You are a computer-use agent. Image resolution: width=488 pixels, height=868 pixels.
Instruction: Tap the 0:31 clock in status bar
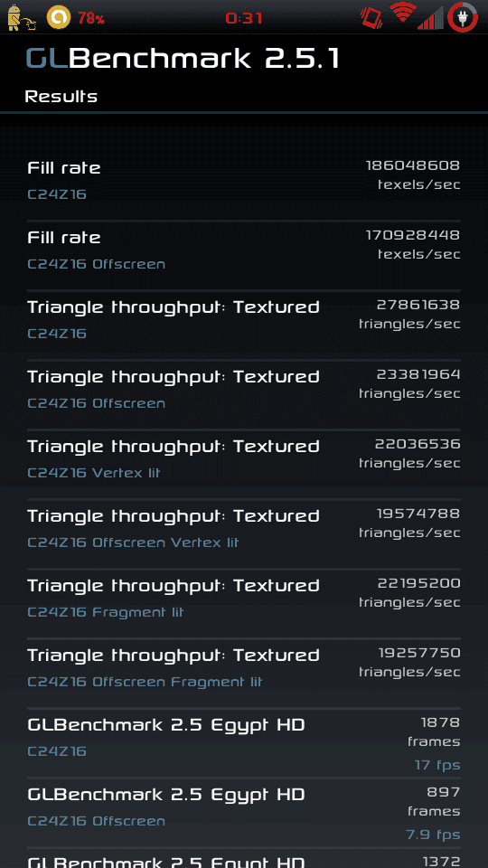coord(244,18)
